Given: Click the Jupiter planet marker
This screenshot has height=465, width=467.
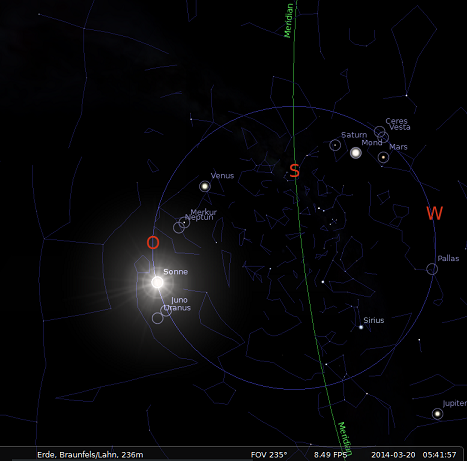Looking at the screenshot, I should pyautogui.click(x=437, y=414).
